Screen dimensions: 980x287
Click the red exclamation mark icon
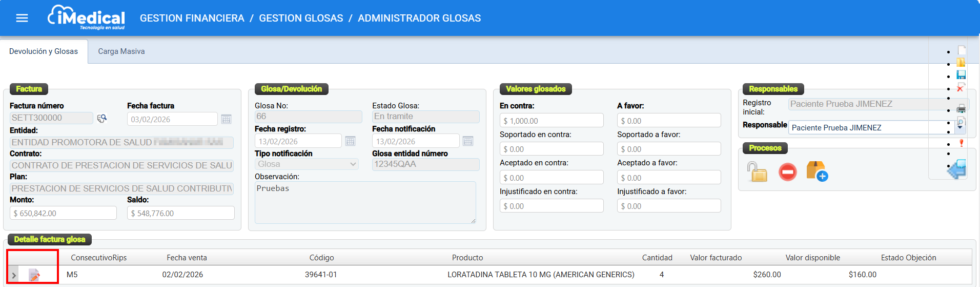tap(961, 143)
